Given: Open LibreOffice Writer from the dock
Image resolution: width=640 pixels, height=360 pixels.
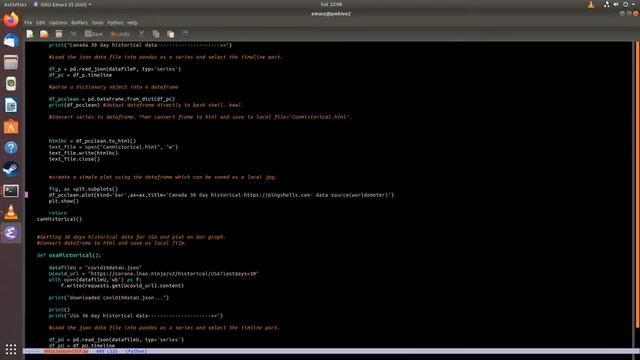Looking at the screenshot, I should pyautogui.click(x=11, y=105).
